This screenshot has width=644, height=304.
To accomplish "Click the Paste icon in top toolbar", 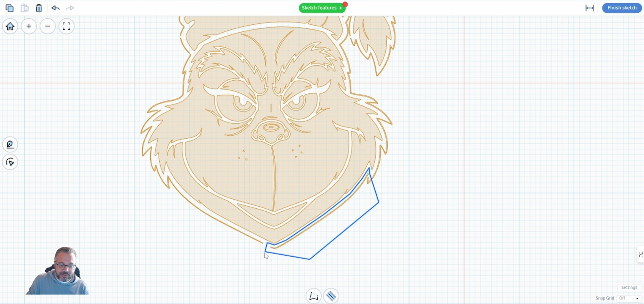I will 24,8.
